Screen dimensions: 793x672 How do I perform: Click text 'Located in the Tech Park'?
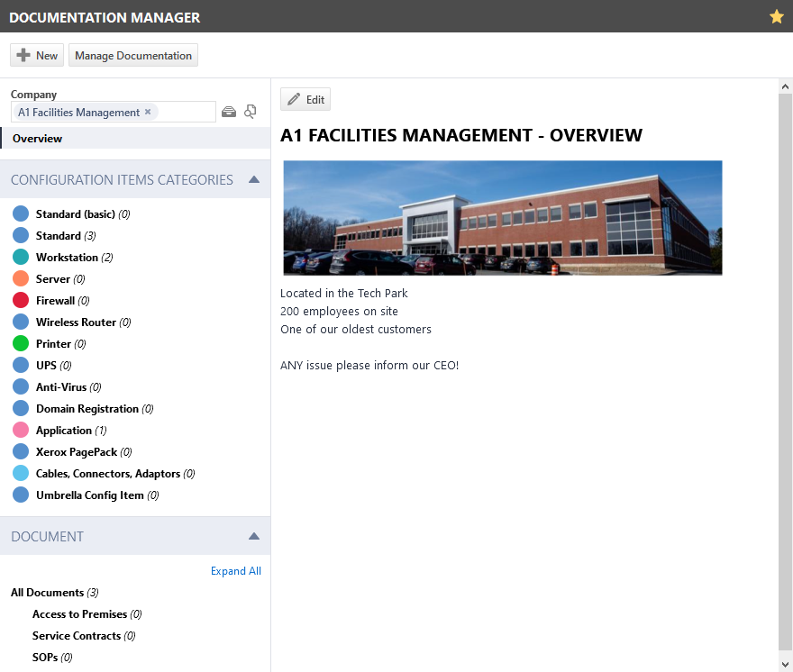click(344, 294)
